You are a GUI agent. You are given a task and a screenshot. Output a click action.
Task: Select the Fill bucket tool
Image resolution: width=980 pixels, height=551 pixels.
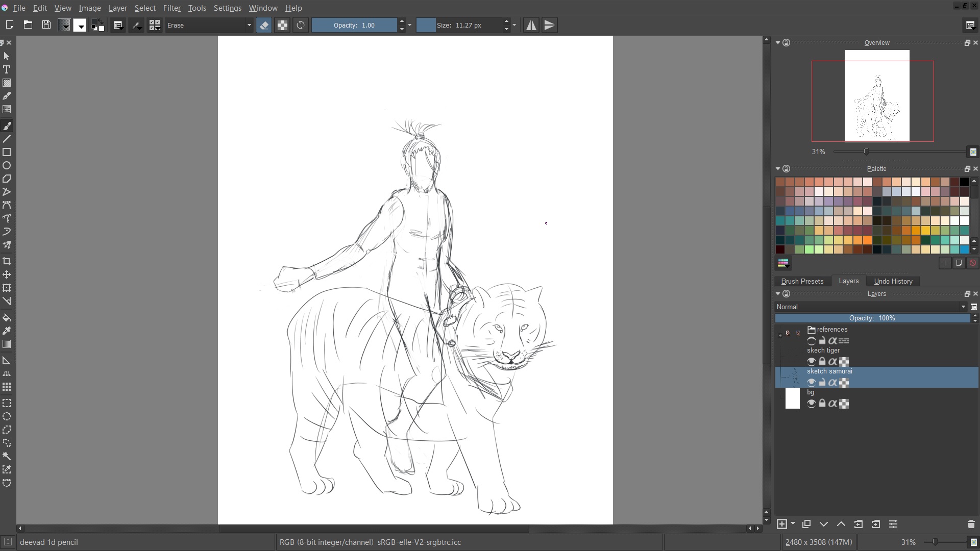click(x=7, y=317)
